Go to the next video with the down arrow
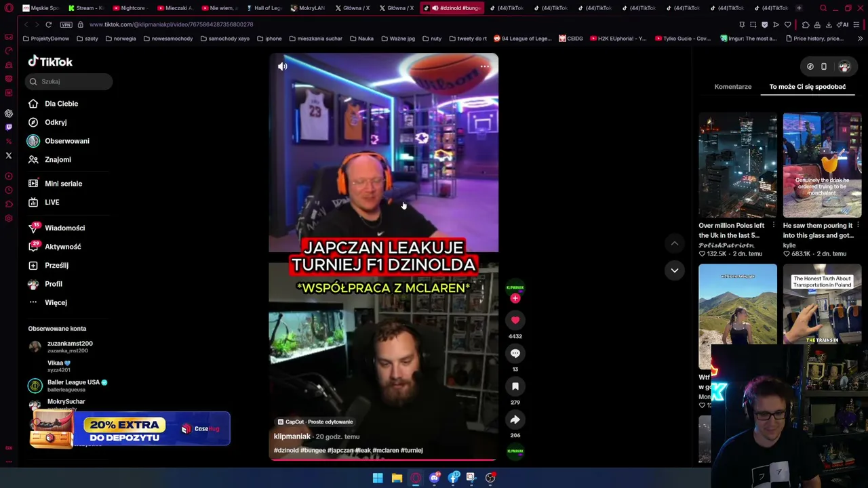 (x=675, y=270)
